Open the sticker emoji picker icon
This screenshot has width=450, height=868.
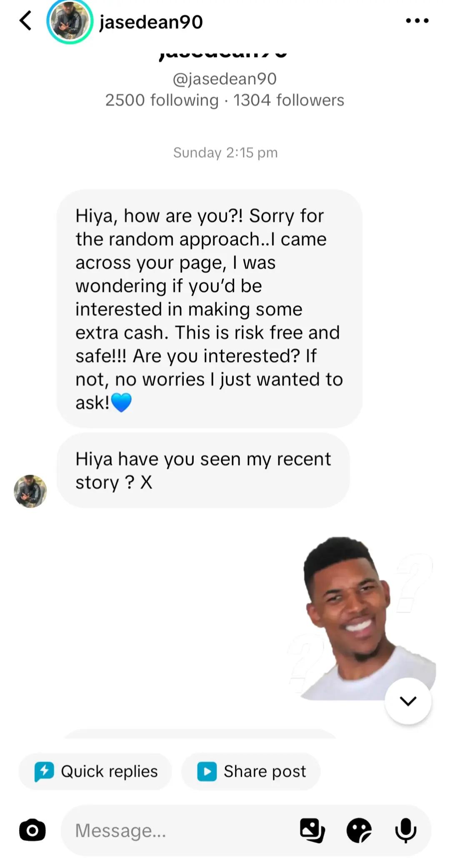(x=359, y=830)
